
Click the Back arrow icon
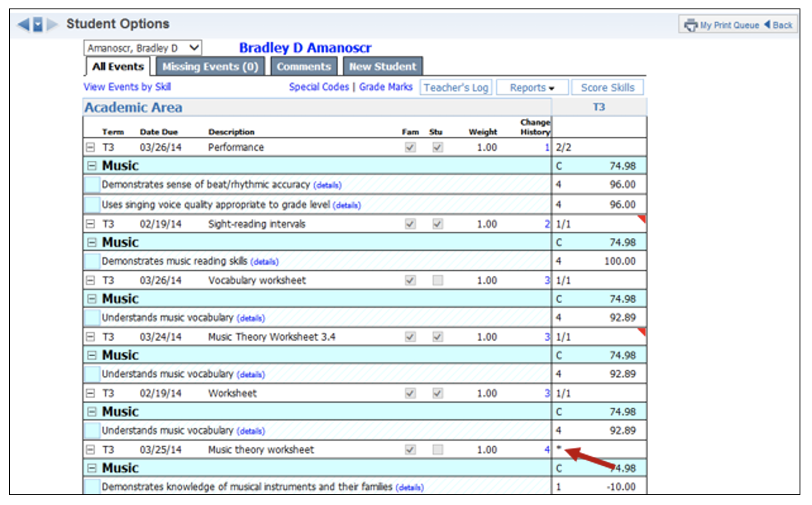(767, 24)
